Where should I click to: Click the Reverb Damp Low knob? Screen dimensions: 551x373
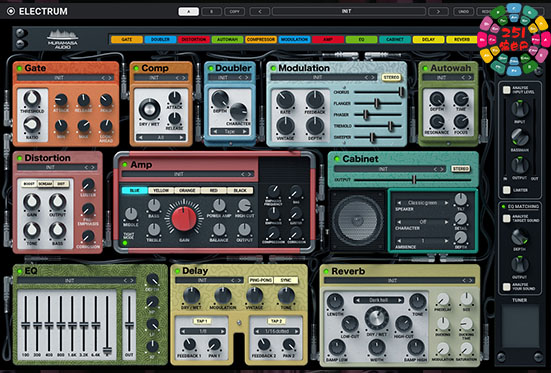(337, 347)
